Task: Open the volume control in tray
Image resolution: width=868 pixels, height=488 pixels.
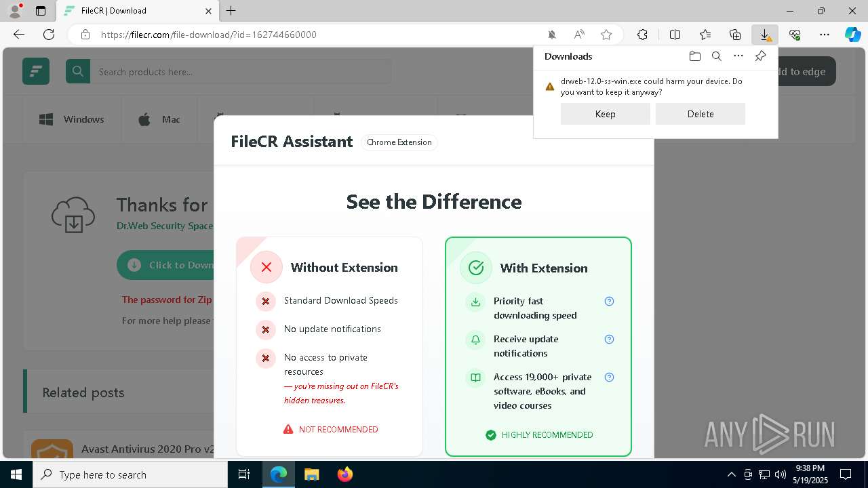Action: tap(780, 474)
